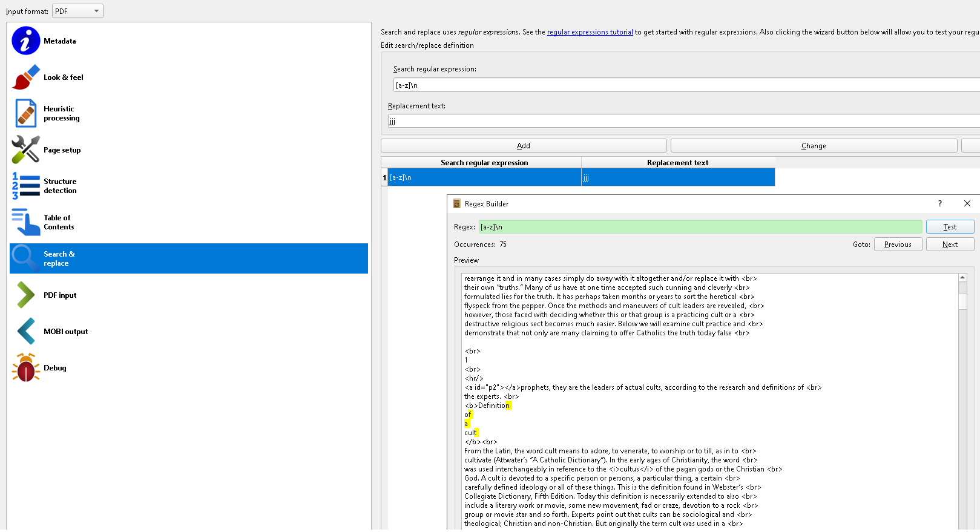Click the Change button
980x532 pixels.
pos(814,146)
